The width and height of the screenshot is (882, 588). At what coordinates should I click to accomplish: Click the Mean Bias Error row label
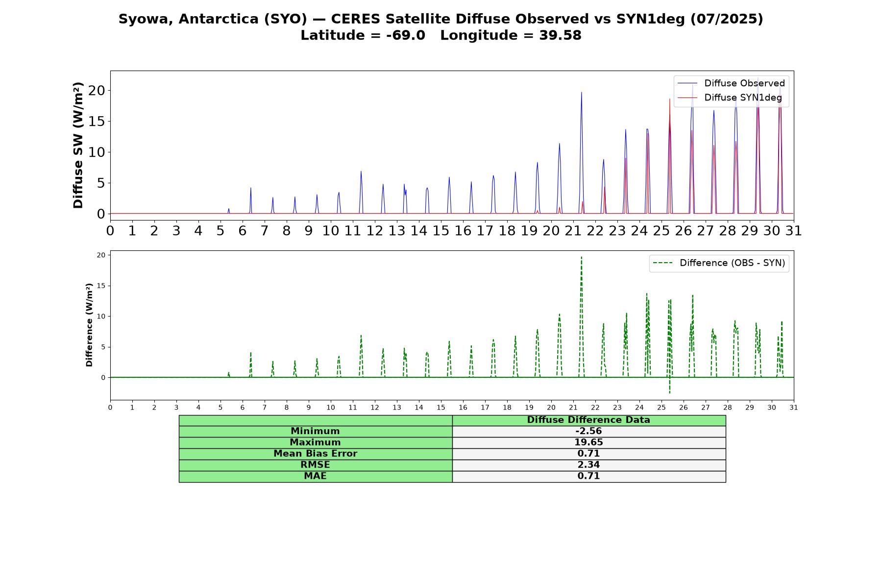coord(316,454)
